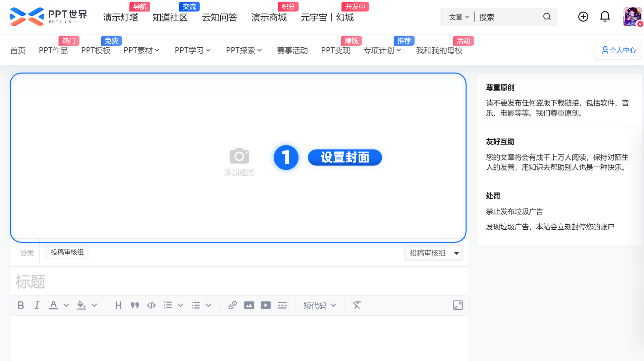Viewport: 644px width, 361px height.
Task: Go to 首页 home page
Action: click(x=18, y=50)
